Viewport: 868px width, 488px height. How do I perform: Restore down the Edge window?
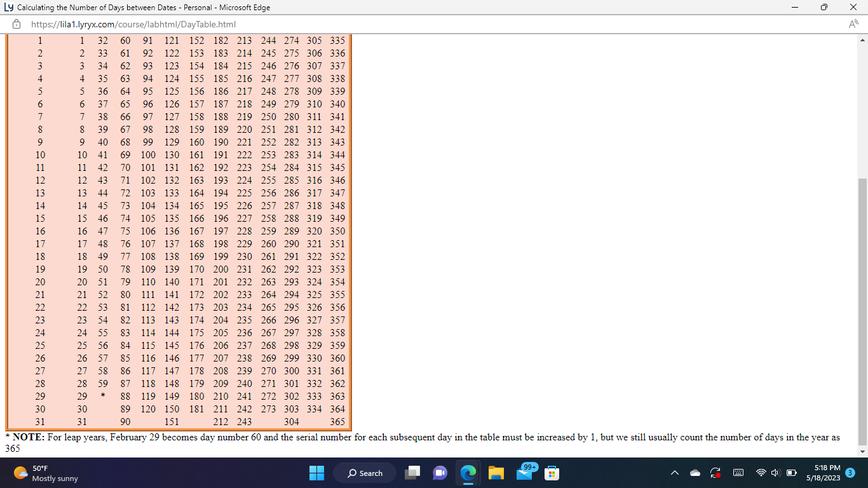pos(824,8)
